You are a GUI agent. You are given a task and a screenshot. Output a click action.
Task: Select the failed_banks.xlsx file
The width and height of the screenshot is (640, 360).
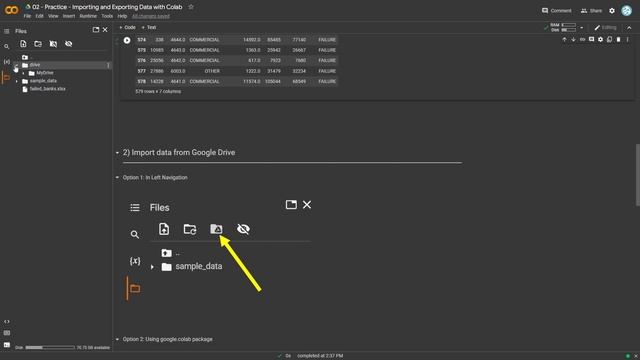click(47, 89)
